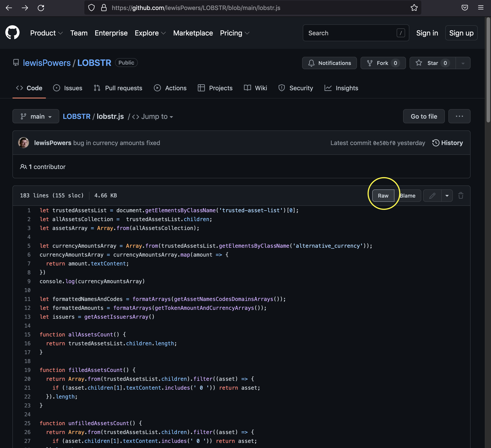Click the pencil edit file icon
This screenshot has height=448, width=491.
coord(432,196)
